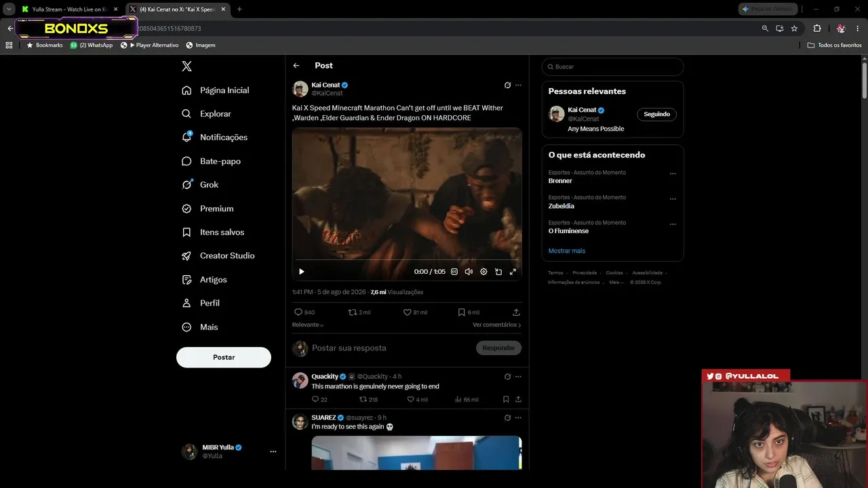Click the Peça ao Gemini button
Viewport: 868px width, 488px height.
point(768,9)
